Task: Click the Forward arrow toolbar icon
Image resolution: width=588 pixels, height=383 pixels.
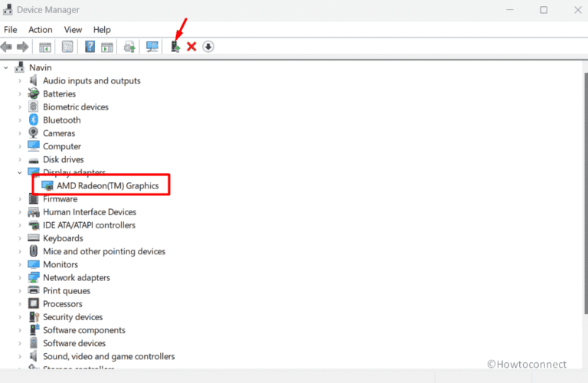Action: [x=22, y=47]
